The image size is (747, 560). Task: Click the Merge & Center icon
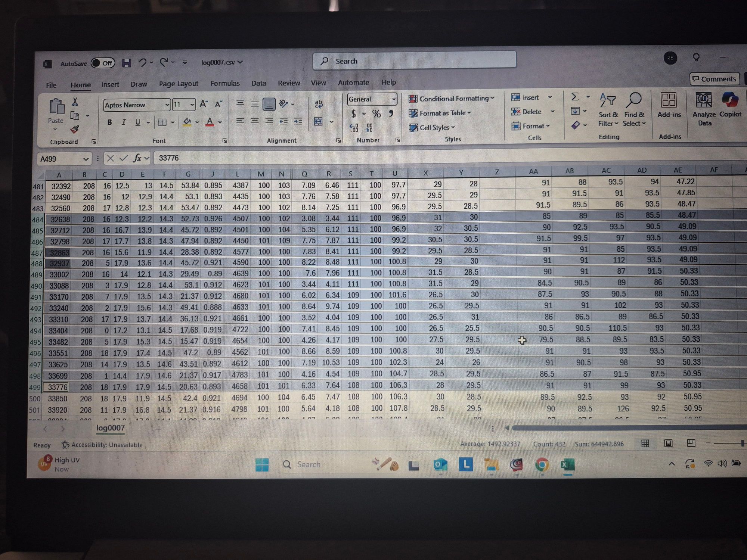coord(318,121)
